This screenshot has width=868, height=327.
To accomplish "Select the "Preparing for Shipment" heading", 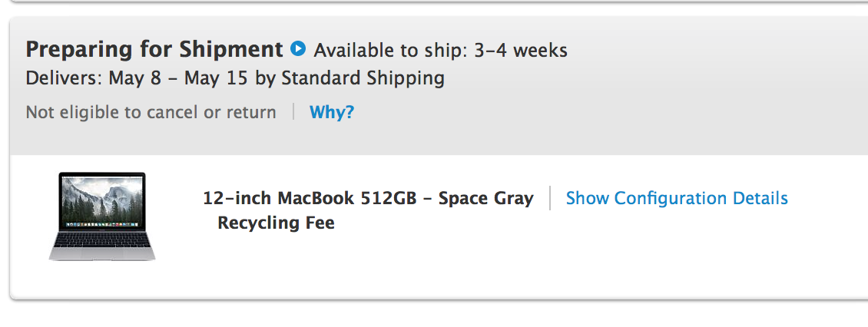I will point(154,49).
